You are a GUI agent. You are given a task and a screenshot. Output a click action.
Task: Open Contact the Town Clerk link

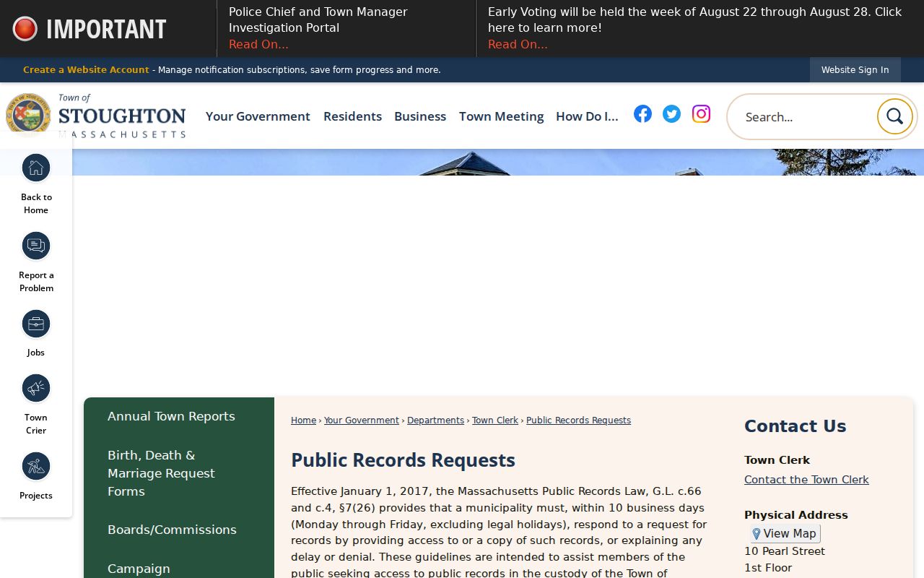tap(806, 480)
